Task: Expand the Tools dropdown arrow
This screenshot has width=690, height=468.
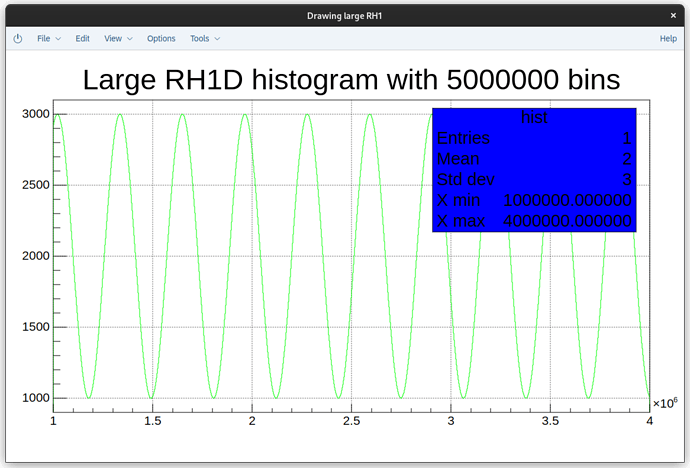Action: pos(217,39)
